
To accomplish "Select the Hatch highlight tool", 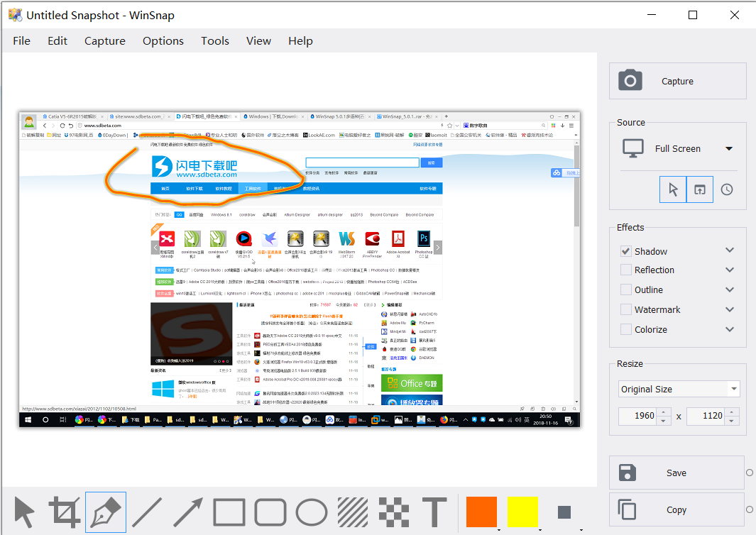I will pos(353,512).
